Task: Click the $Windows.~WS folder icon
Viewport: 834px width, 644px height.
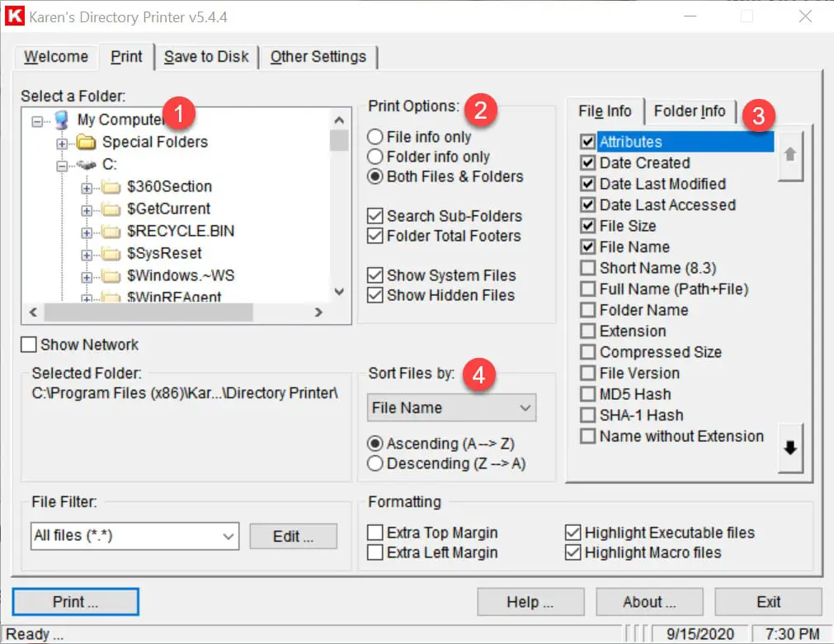Action: click(x=111, y=276)
